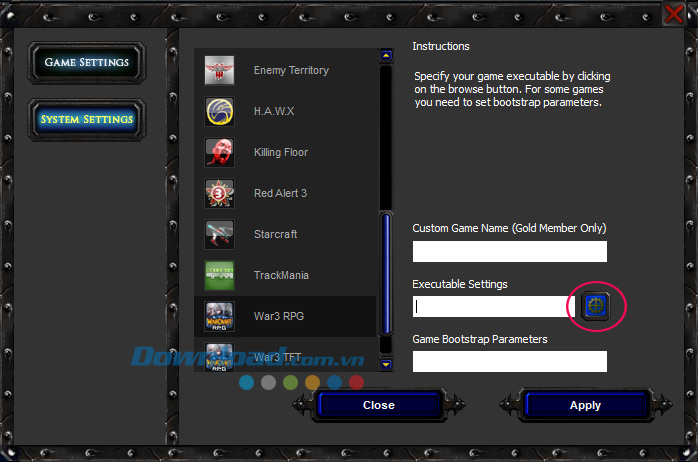This screenshot has width=698, height=462.
Task: Click the Apply button
Action: pos(585,405)
